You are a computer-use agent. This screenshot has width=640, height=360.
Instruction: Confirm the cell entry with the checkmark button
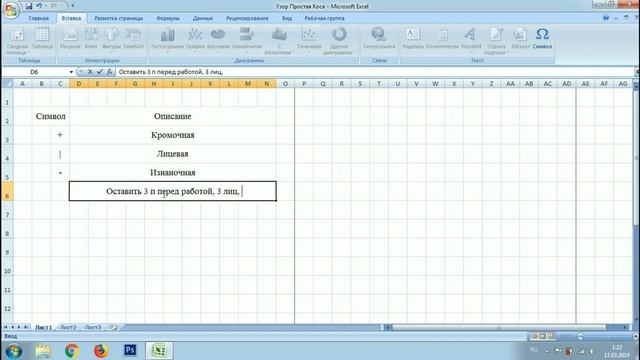[x=100, y=72]
